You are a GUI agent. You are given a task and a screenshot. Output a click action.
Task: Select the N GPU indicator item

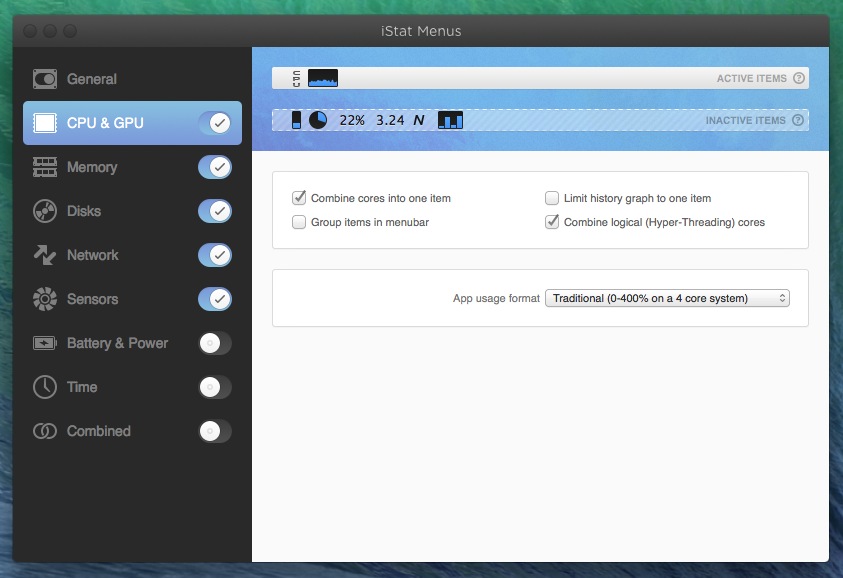click(x=419, y=120)
